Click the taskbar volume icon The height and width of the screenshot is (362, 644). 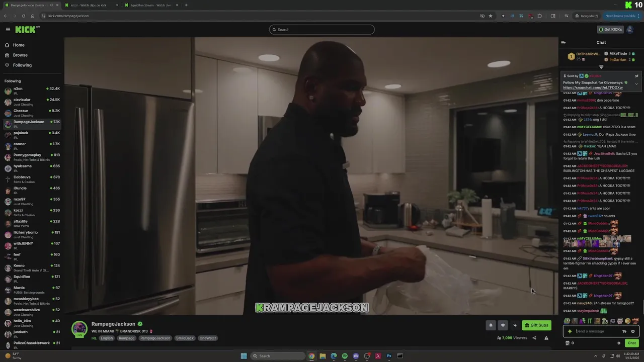tap(618, 356)
